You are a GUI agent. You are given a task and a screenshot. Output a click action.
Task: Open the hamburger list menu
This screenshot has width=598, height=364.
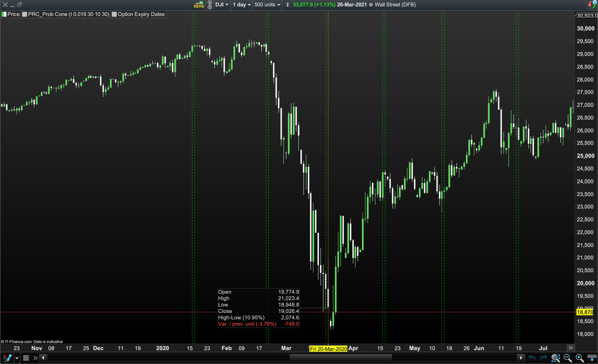tap(26, 358)
